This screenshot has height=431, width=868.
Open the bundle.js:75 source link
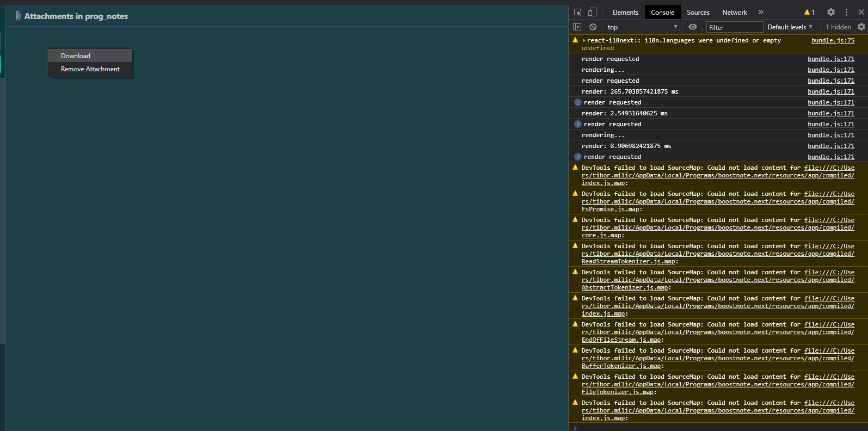(x=833, y=40)
